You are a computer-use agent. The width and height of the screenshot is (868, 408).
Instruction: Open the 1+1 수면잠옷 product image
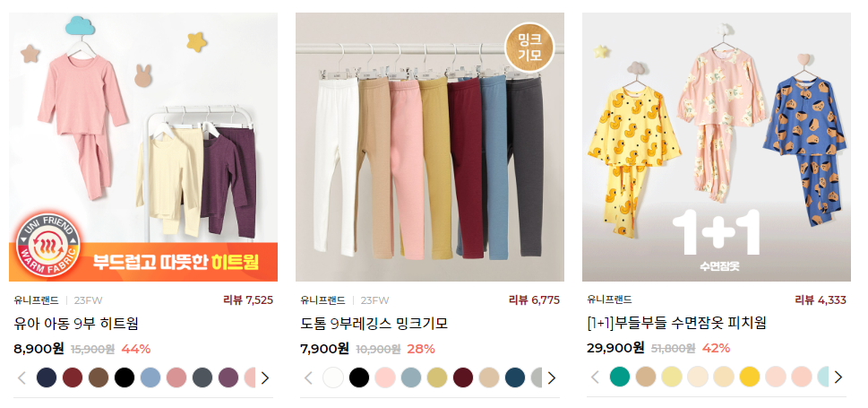click(x=717, y=147)
